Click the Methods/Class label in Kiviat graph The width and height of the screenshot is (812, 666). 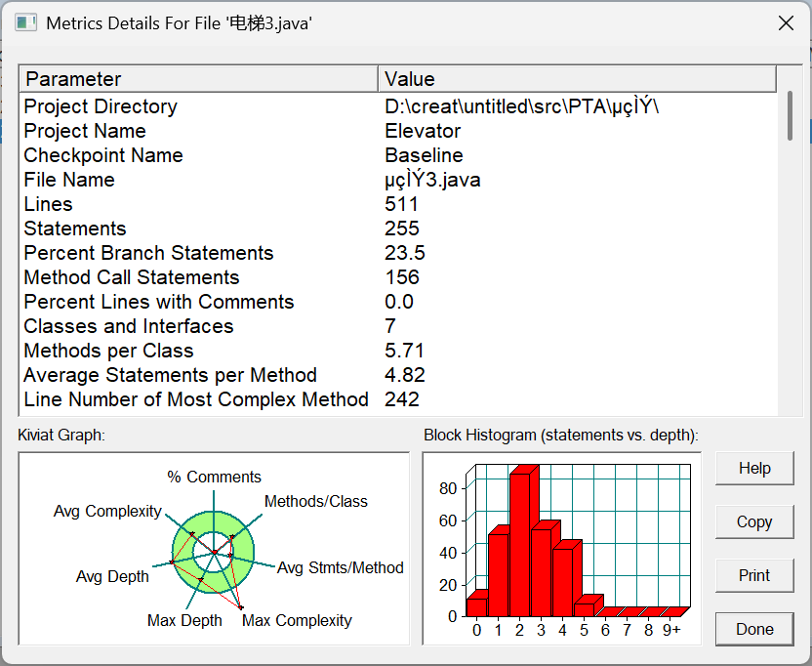point(316,501)
